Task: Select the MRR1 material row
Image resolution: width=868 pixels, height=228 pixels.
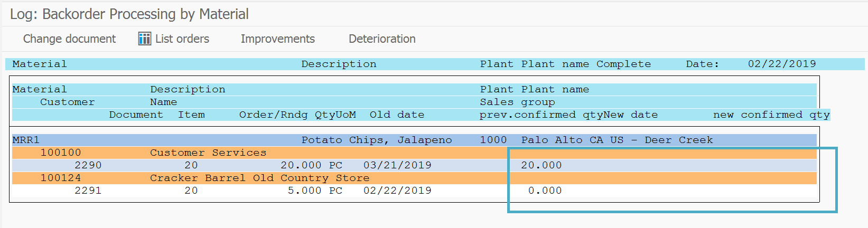Action: click(x=414, y=140)
